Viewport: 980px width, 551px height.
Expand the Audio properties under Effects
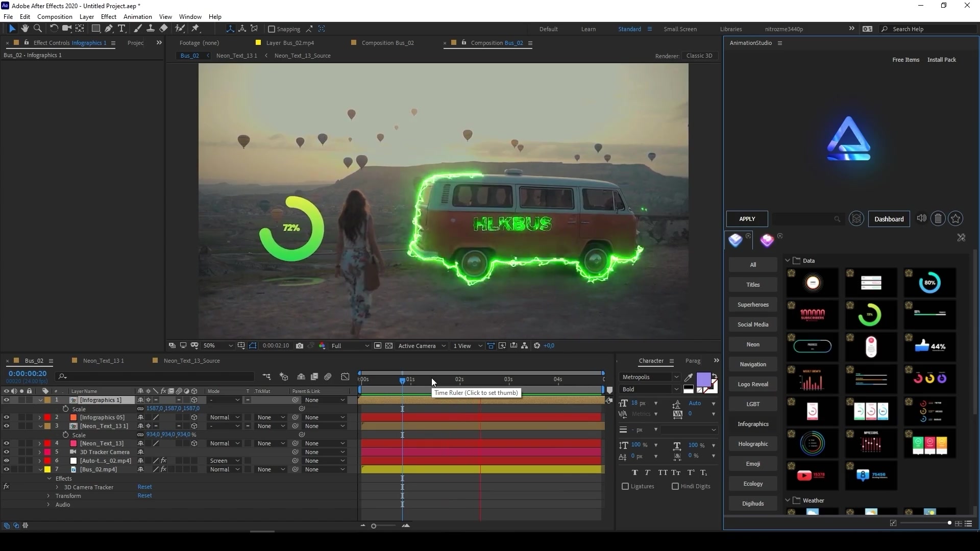click(48, 505)
